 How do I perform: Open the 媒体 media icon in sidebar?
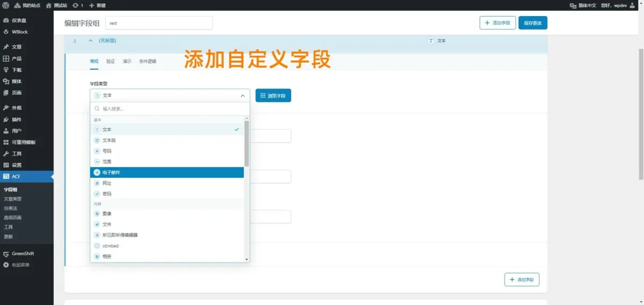(x=6, y=81)
